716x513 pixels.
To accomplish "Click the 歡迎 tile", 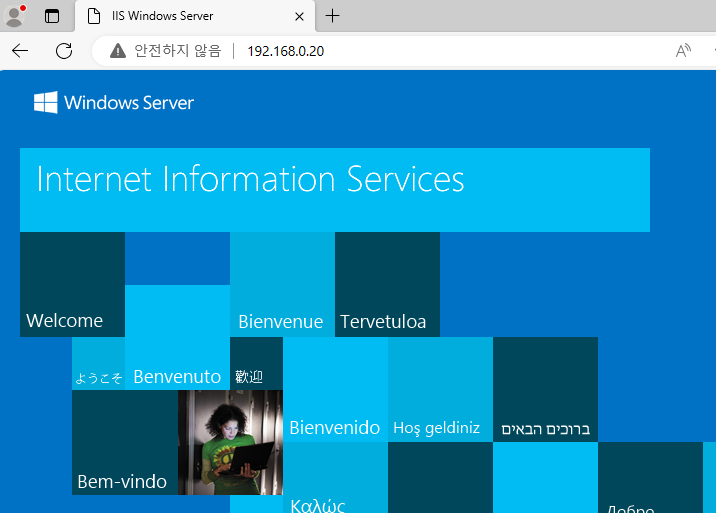I will pos(256,364).
